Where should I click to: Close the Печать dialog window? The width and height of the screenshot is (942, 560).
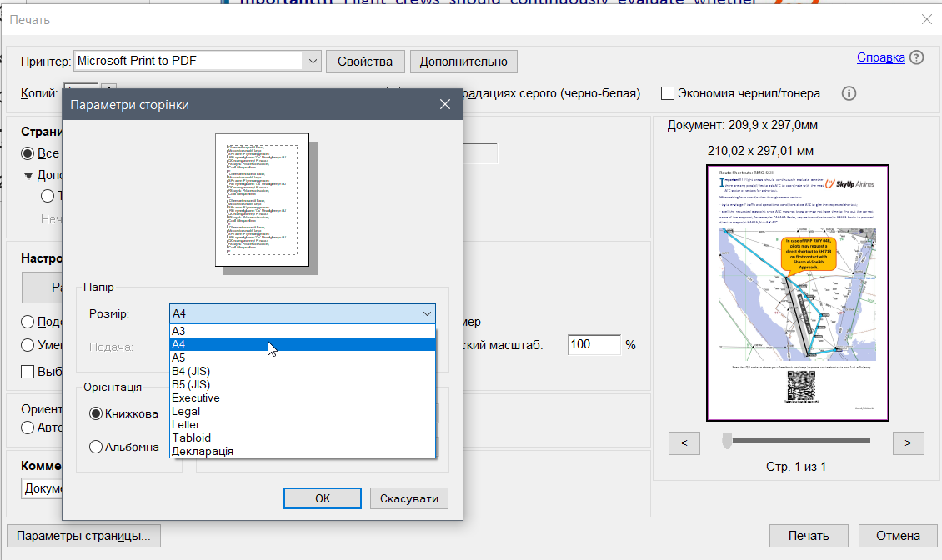(927, 19)
